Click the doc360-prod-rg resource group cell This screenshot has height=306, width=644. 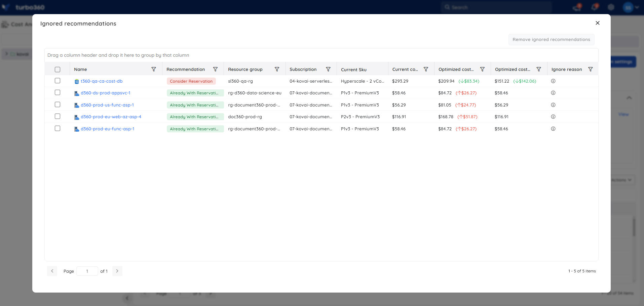pos(245,117)
